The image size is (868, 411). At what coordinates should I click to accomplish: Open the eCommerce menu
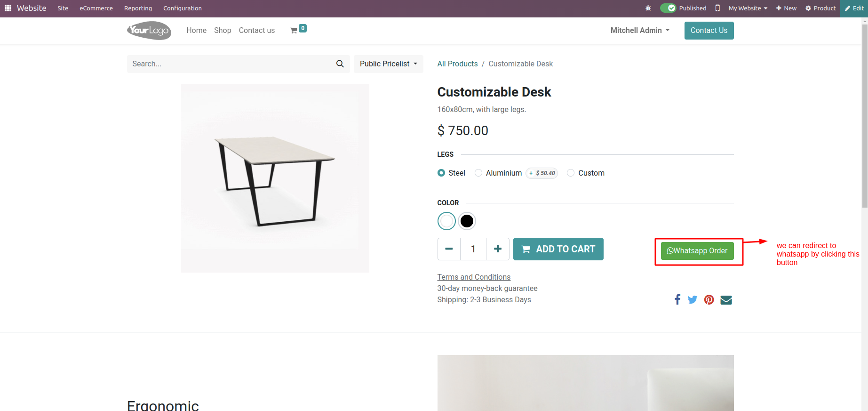coord(96,8)
